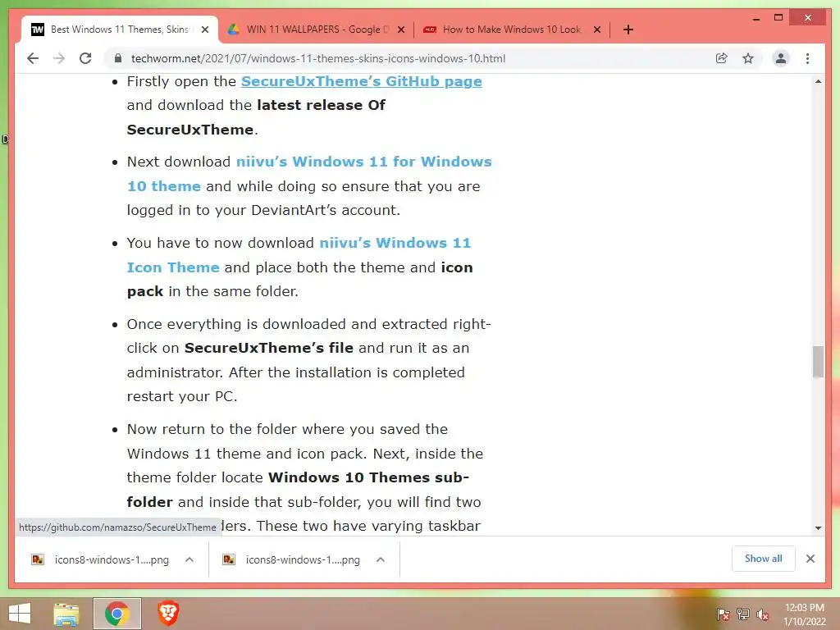Open SecureUxTheme's GitHub page link
This screenshot has width=840, height=630.
click(x=361, y=81)
